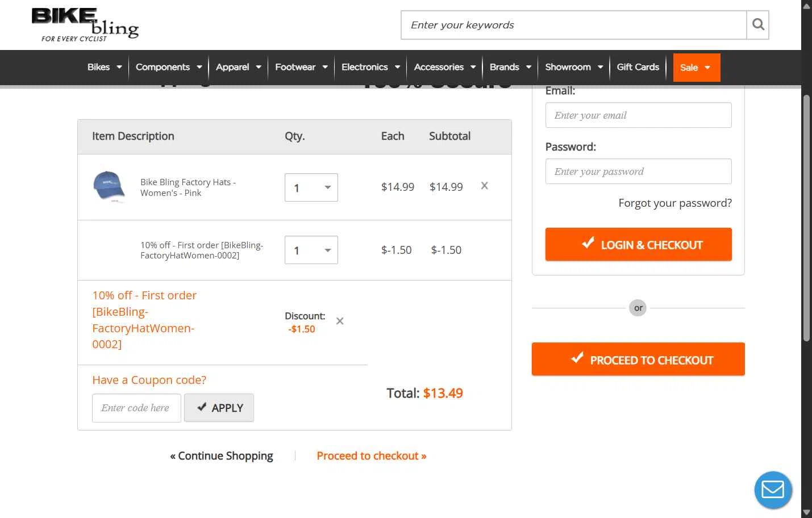The image size is (812, 518).
Task: Click the Item Description column header
Action: tap(133, 136)
